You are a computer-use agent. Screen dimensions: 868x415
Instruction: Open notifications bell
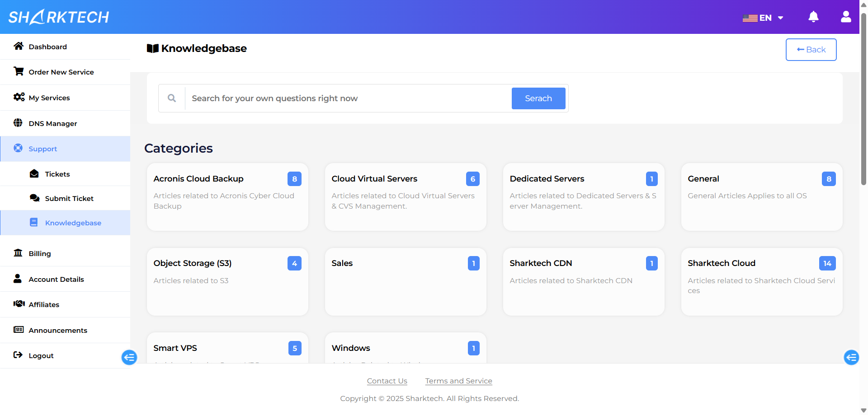tap(813, 17)
